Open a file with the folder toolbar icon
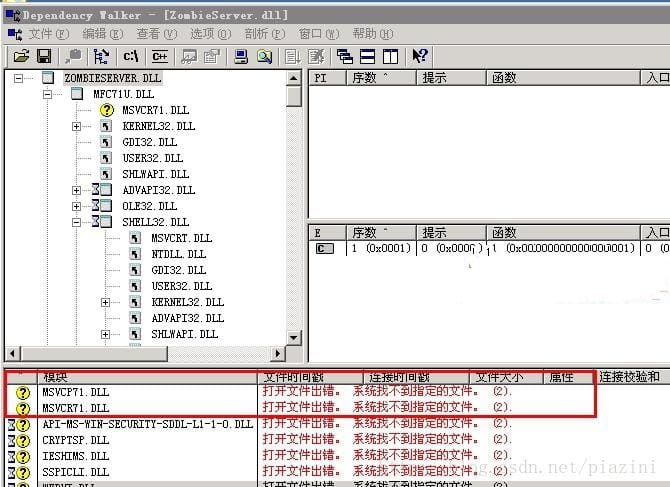 point(21,56)
